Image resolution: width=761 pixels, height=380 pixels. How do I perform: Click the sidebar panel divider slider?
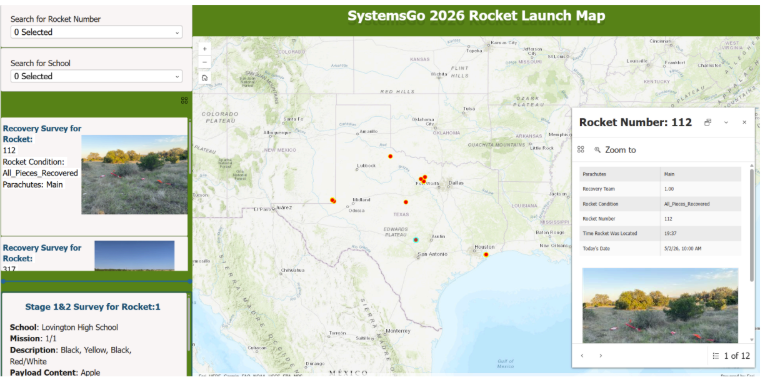point(96,281)
